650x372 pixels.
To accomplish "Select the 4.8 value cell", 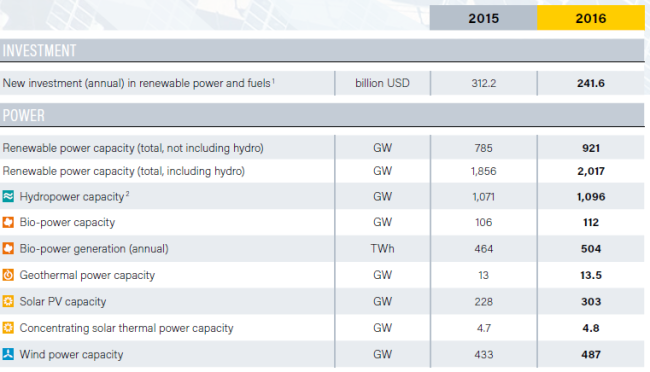I will click(591, 328).
